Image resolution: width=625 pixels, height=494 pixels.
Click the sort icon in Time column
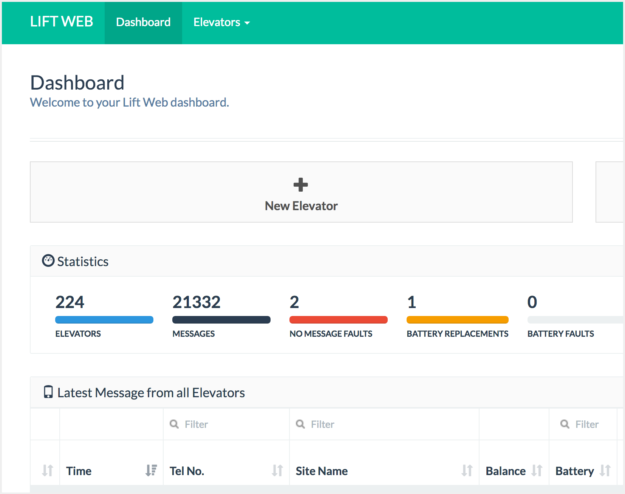151,470
